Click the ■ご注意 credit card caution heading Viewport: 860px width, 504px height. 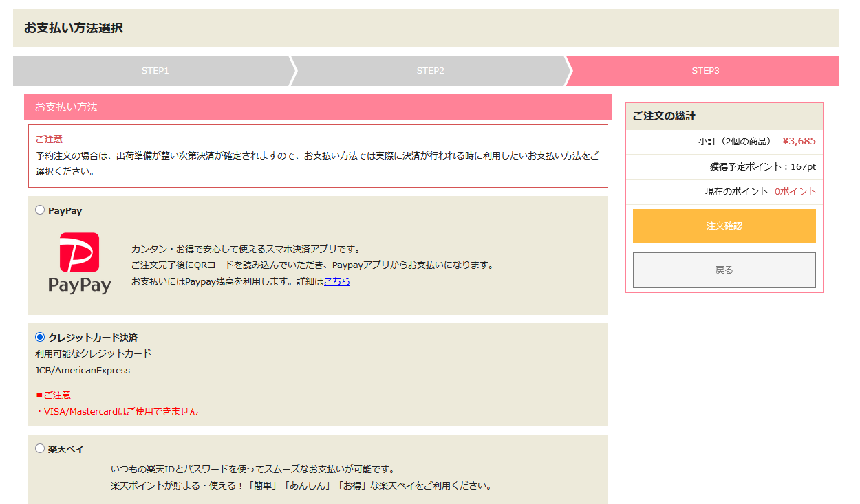tap(53, 395)
